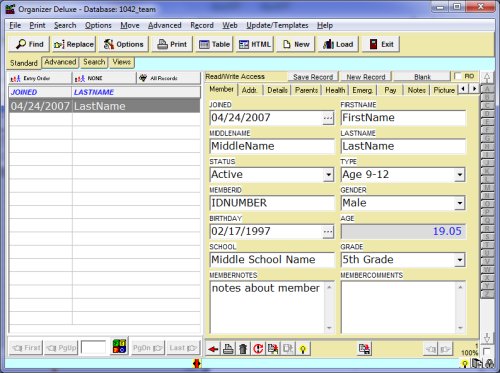Click the grayed document icon before the bulb
The width and height of the screenshot is (500, 373).
click(288, 349)
